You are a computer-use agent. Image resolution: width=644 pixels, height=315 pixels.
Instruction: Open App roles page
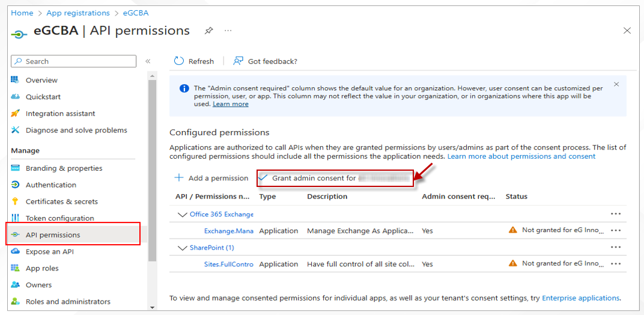coord(42,268)
